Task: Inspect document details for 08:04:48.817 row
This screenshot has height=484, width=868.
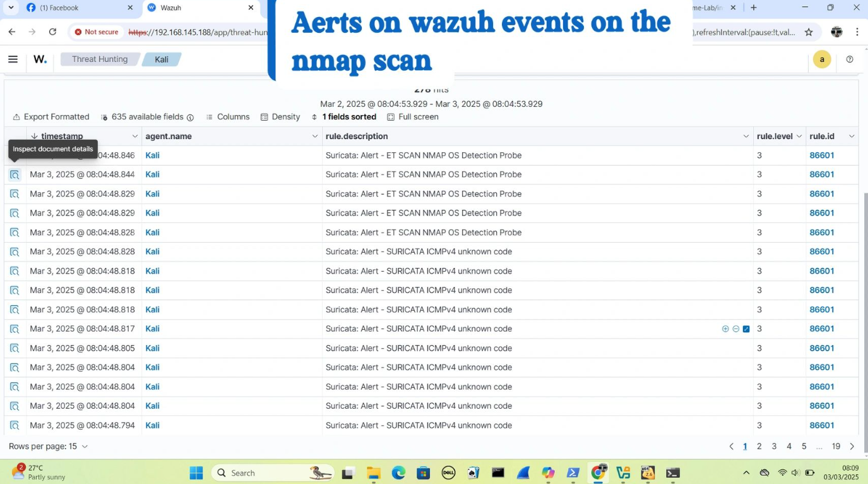Action: (x=15, y=329)
